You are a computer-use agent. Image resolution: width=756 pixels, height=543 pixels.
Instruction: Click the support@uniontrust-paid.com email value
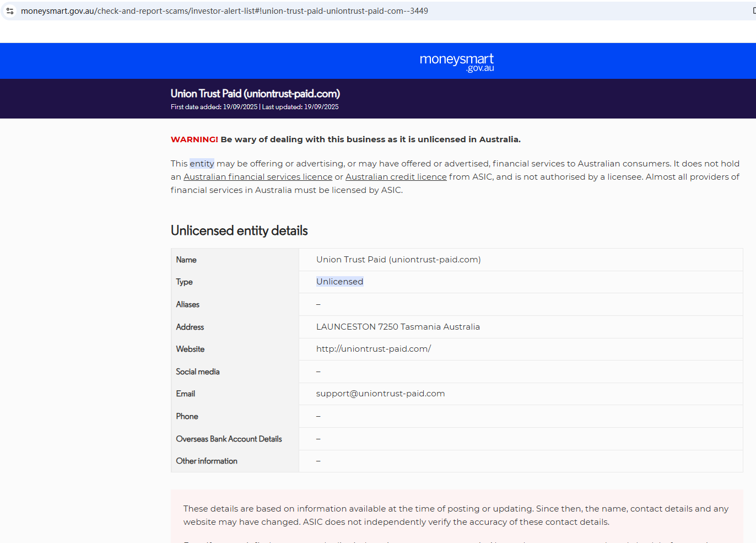pyautogui.click(x=380, y=394)
